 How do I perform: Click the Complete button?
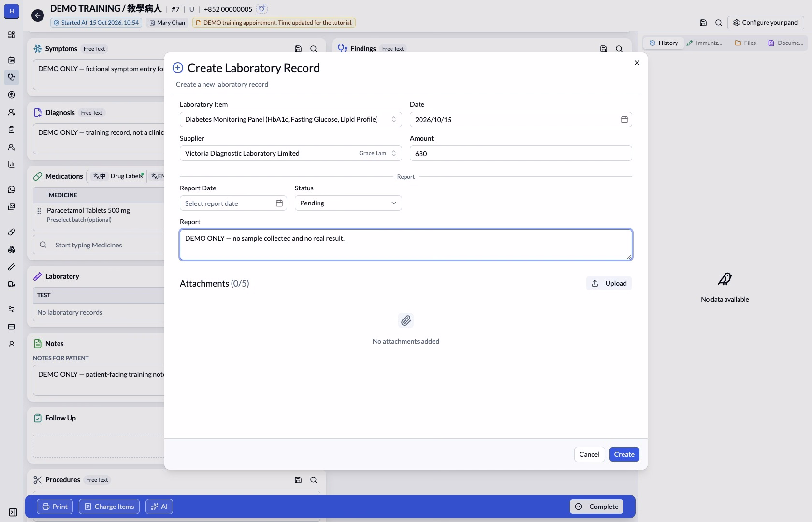596,507
